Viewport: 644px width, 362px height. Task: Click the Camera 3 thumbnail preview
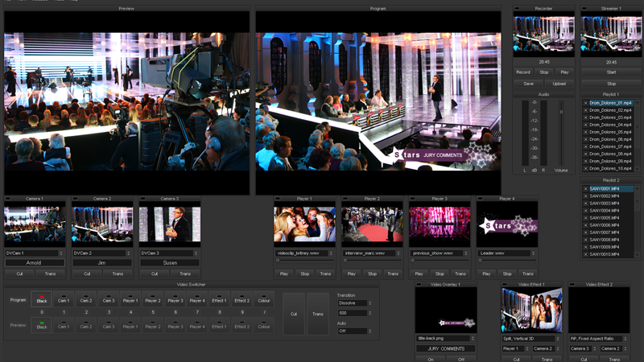[170, 224]
